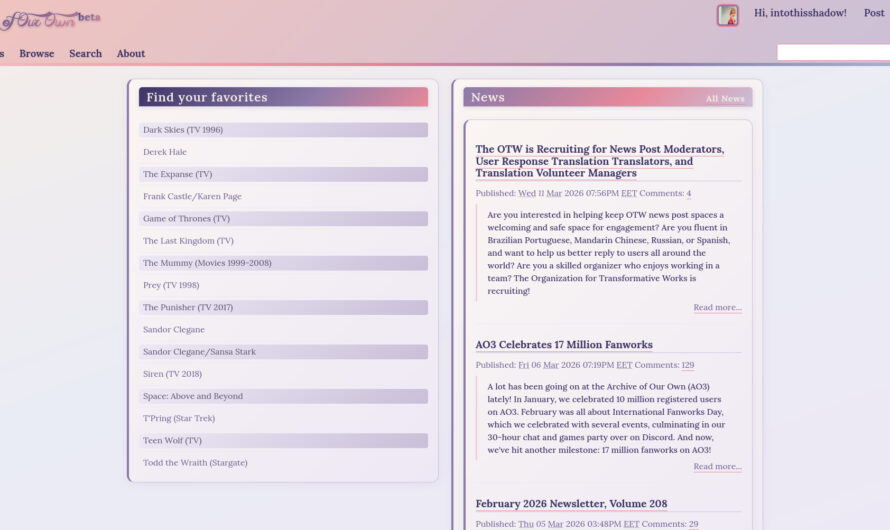
Task: Click the recruiting post summary paragraph
Action: (609, 253)
